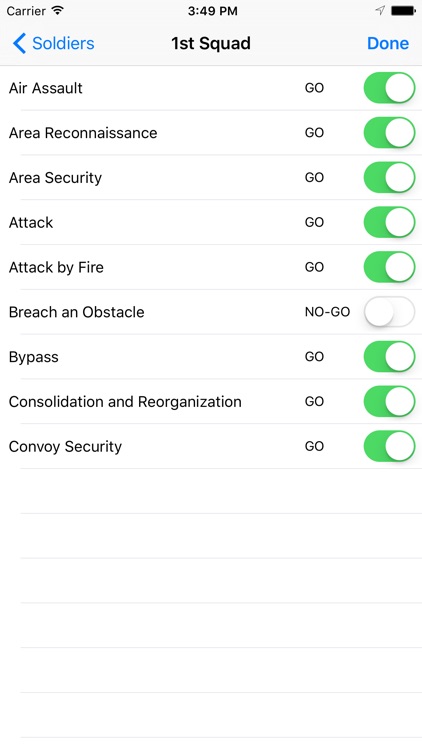Image resolution: width=422 pixels, height=750 pixels.
Task: Tap the 1st Squad title
Action: pyautogui.click(x=211, y=43)
